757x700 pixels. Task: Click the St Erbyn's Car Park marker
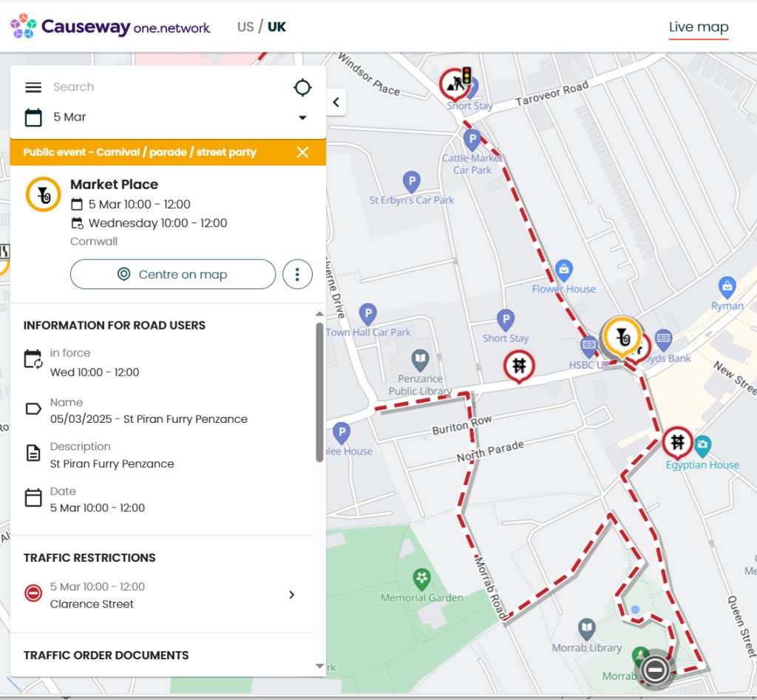point(411,181)
